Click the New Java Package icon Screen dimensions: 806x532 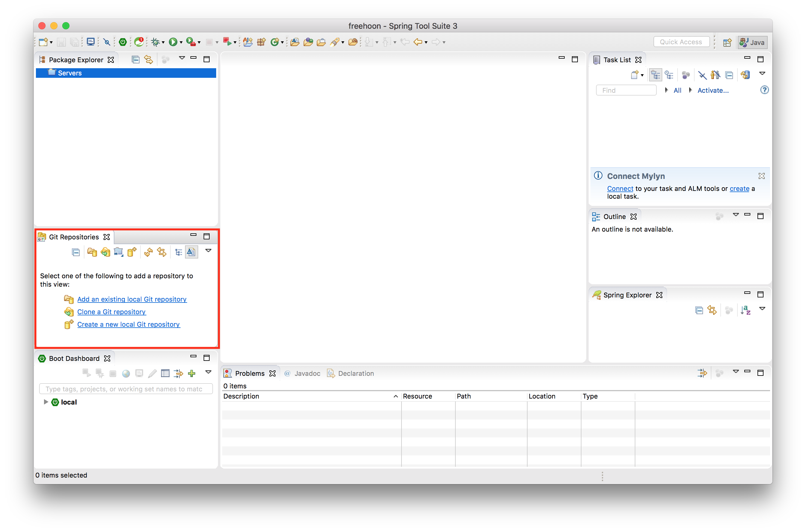[x=261, y=42]
